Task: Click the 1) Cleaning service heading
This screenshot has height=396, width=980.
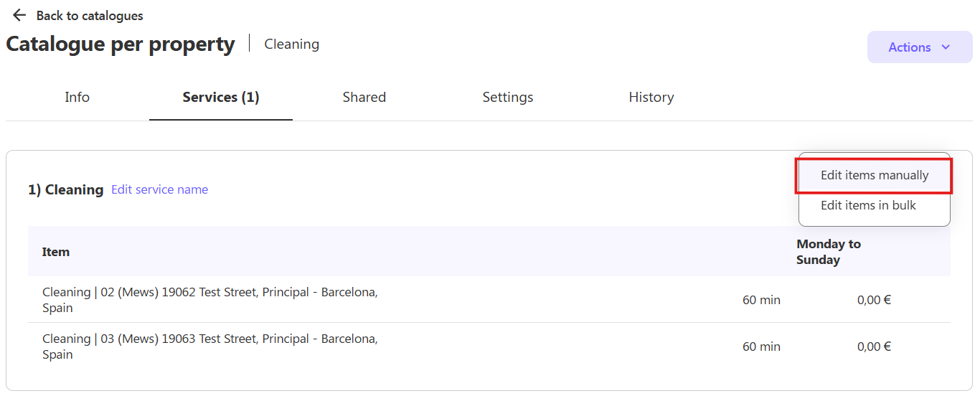Action: (x=66, y=189)
